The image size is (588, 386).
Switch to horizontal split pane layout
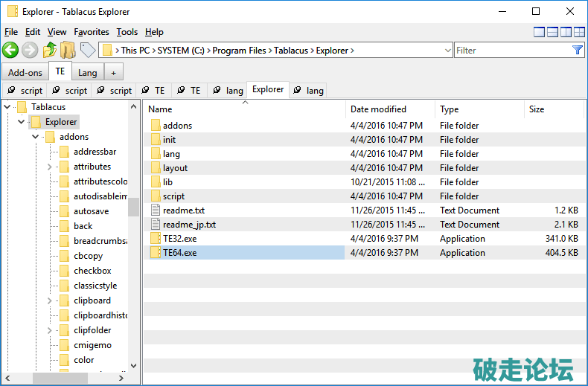[x=552, y=32]
